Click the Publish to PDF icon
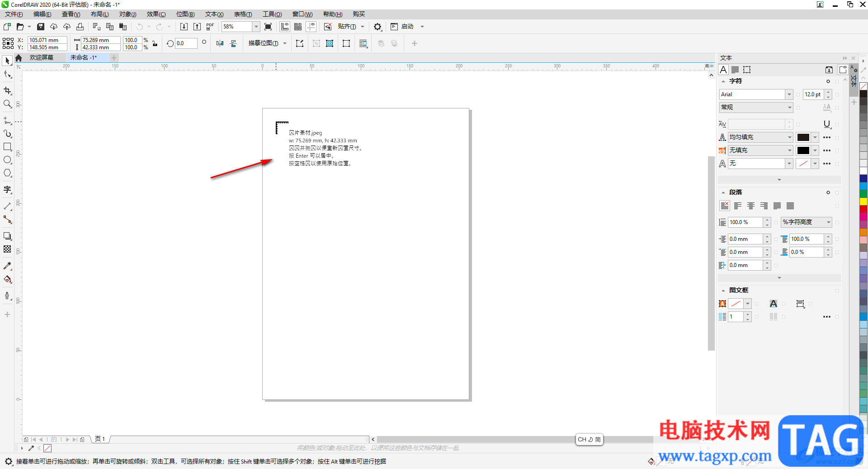Viewport: 868px width, 469px height. tap(210, 27)
